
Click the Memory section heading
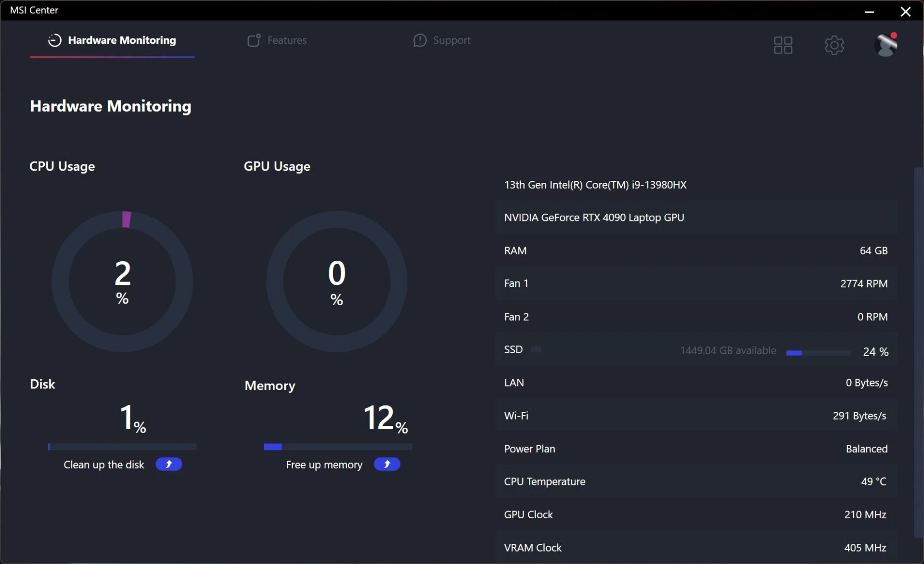tap(270, 386)
